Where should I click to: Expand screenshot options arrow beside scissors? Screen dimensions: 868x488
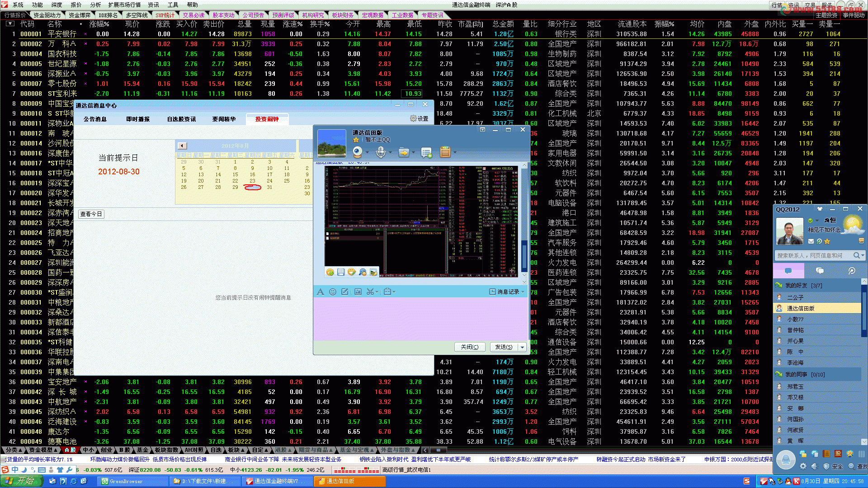click(377, 292)
